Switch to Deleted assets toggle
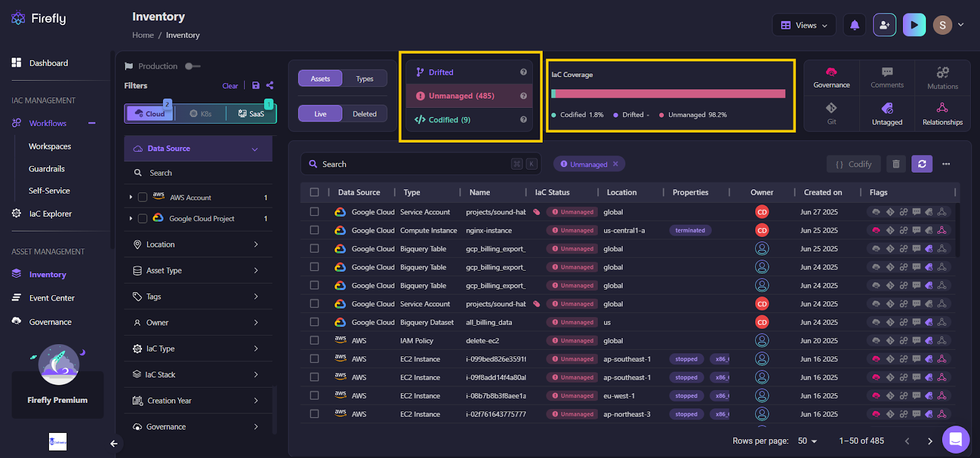The height and width of the screenshot is (458, 980). tap(364, 114)
